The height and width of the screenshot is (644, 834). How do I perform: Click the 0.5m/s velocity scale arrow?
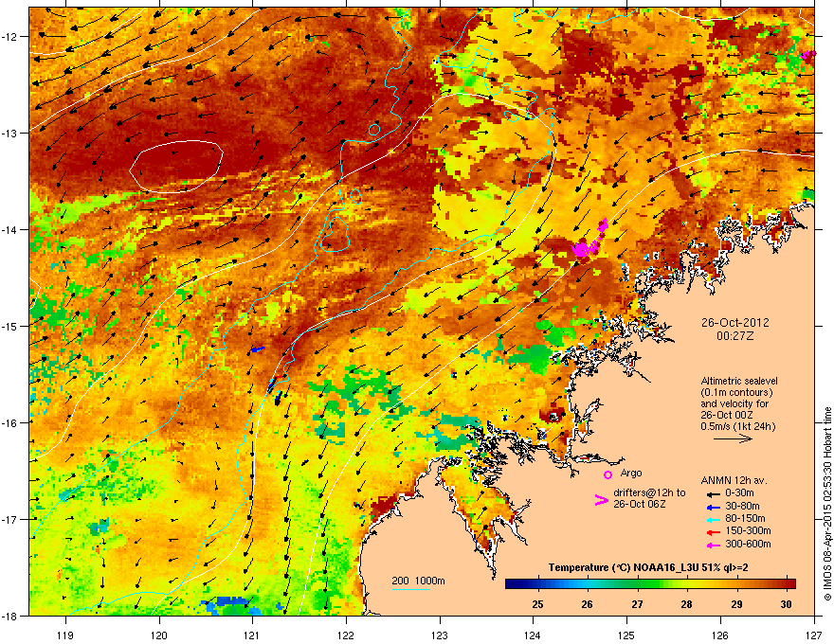pyautogui.click(x=733, y=438)
